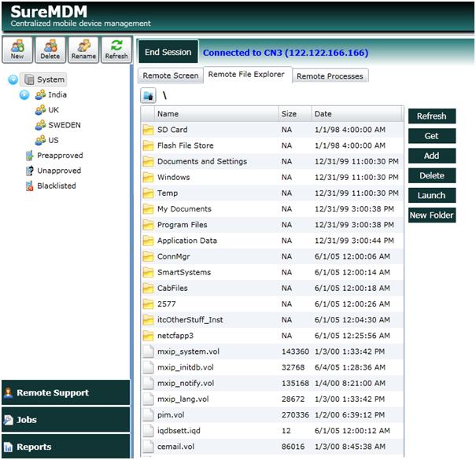Click the Preapproved devices icon

point(29,156)
